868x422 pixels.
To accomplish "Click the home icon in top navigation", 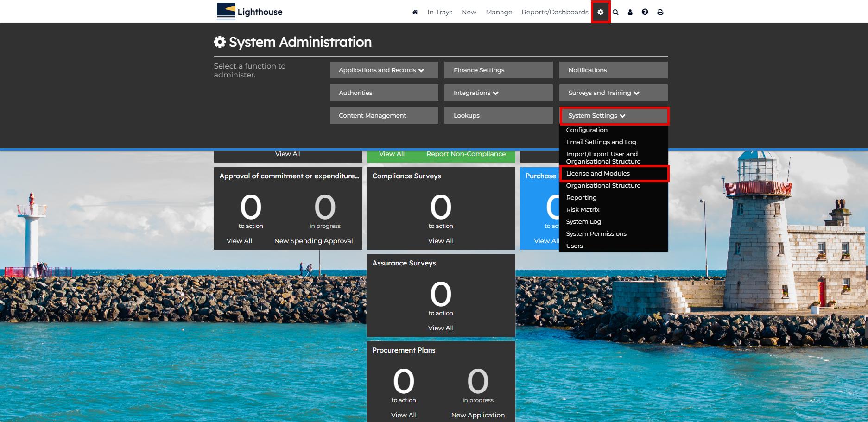I will pos(415,12).
